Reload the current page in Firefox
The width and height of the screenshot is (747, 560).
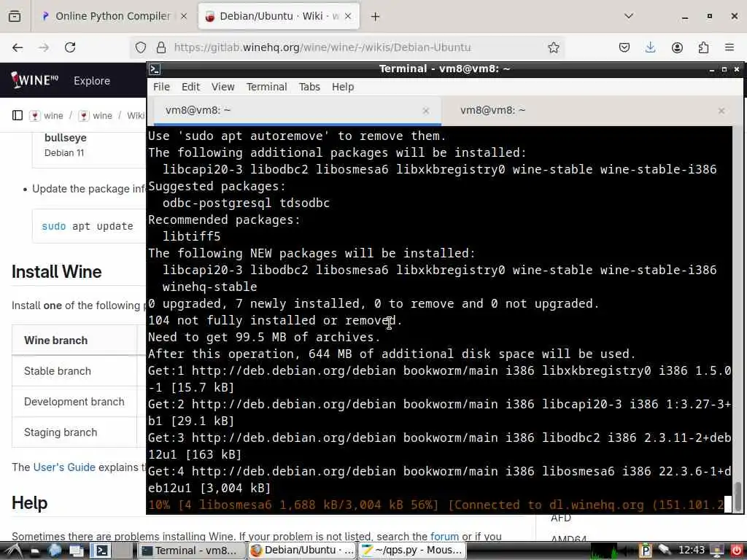70,47
